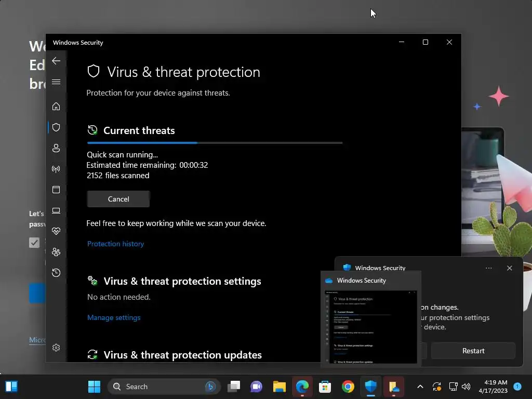532x399 pixels.
Task: Open the hamburger navigation menu
Action: coord(56,82)
